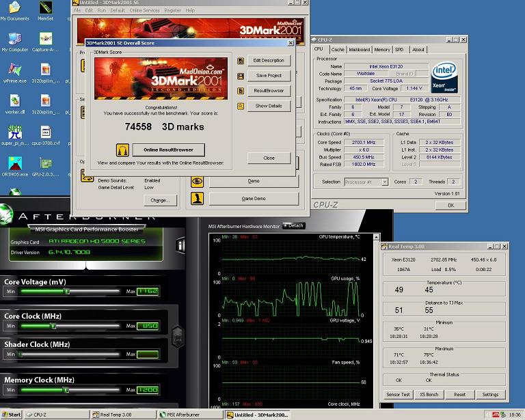Viewport: 525px width, 420px height.
Task: Open the SPD tab in CPU-Z
Action: pos(399,49)
